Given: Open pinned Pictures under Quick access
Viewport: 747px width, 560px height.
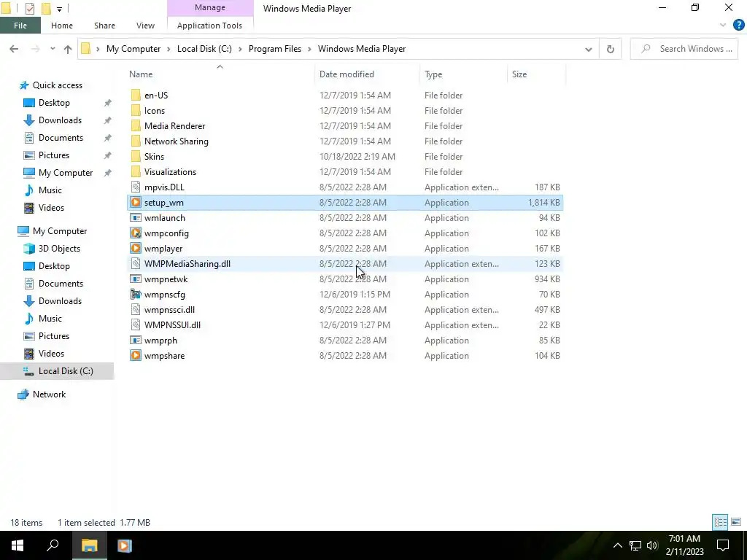Looking at the screenshot, I should coord(54,155).
